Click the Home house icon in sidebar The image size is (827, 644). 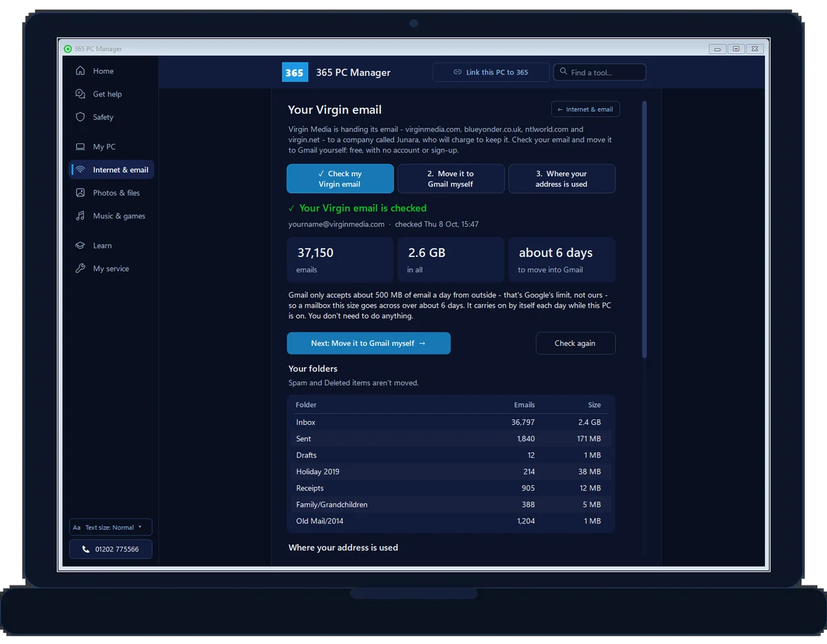[x=81, y=71]
